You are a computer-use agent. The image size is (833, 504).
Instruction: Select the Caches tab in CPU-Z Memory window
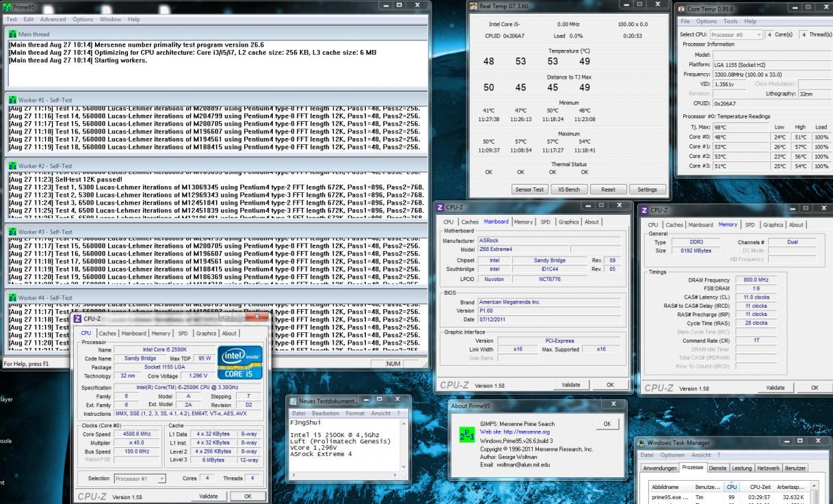click(676, 224)
